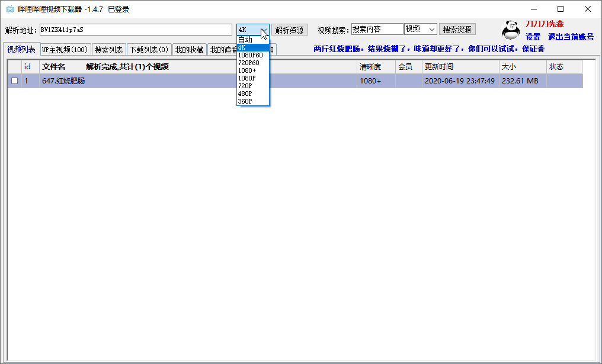The height and width of the screenshot is (364, 602).
Task: Minimize the downloader window
Action: [533, 9]
